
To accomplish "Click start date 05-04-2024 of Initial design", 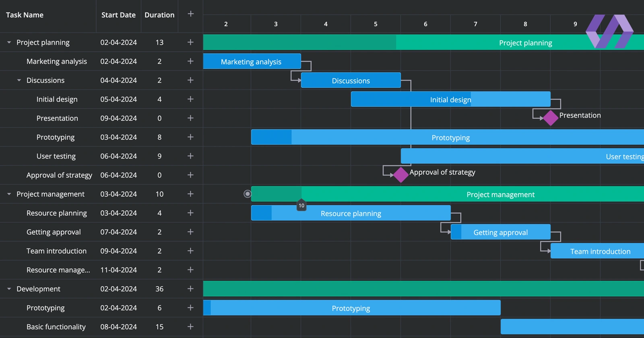I will (118, 99).
